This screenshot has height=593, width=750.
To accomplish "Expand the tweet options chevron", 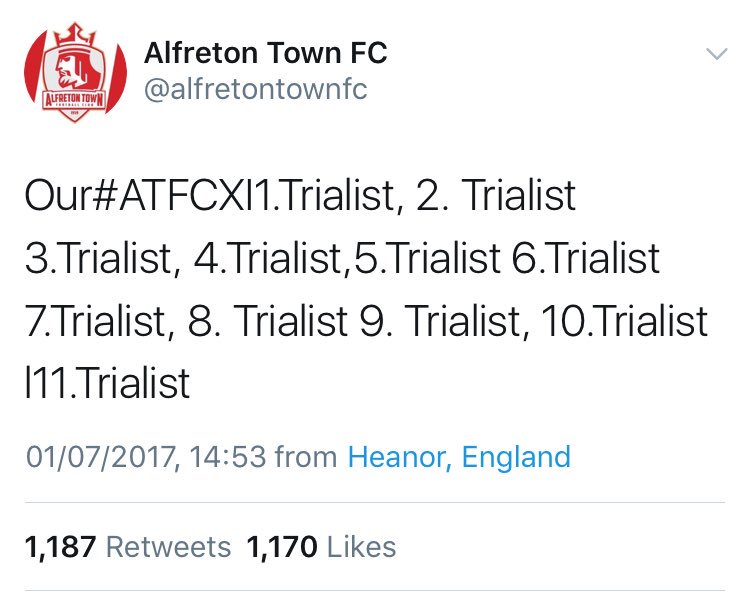I will tap(717, 54).
